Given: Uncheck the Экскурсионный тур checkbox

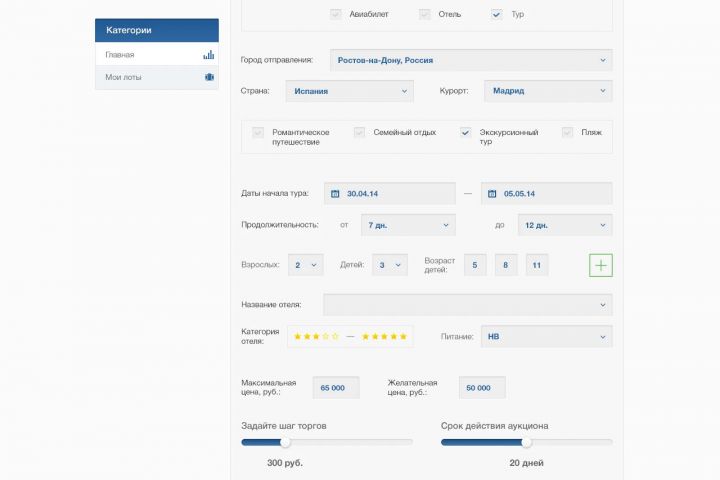Looking at the screenshot, I should (x=466, y=132).
